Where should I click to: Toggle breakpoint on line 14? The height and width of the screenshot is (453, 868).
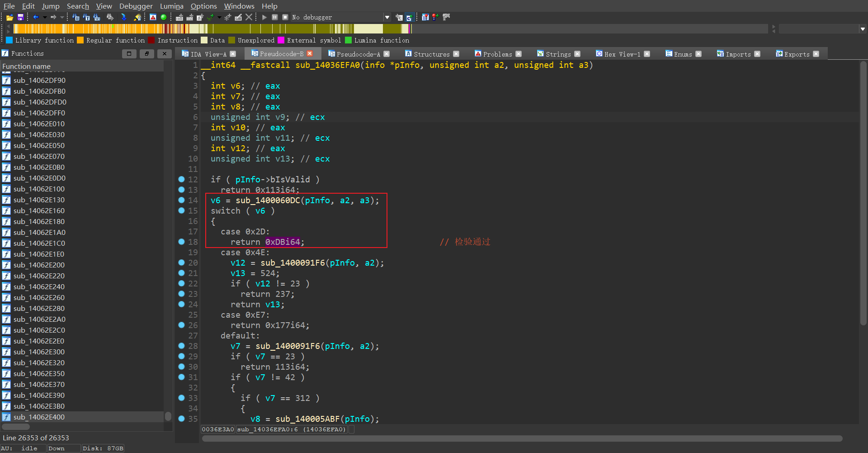click(x=181, y=200)
